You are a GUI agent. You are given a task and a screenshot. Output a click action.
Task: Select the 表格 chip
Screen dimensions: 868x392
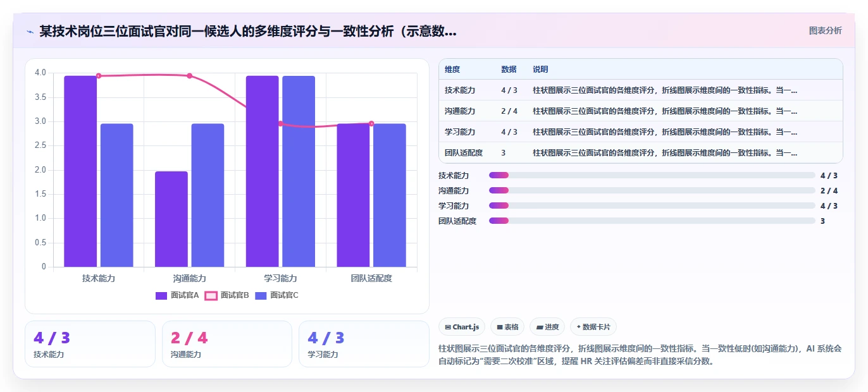[507, 327]
